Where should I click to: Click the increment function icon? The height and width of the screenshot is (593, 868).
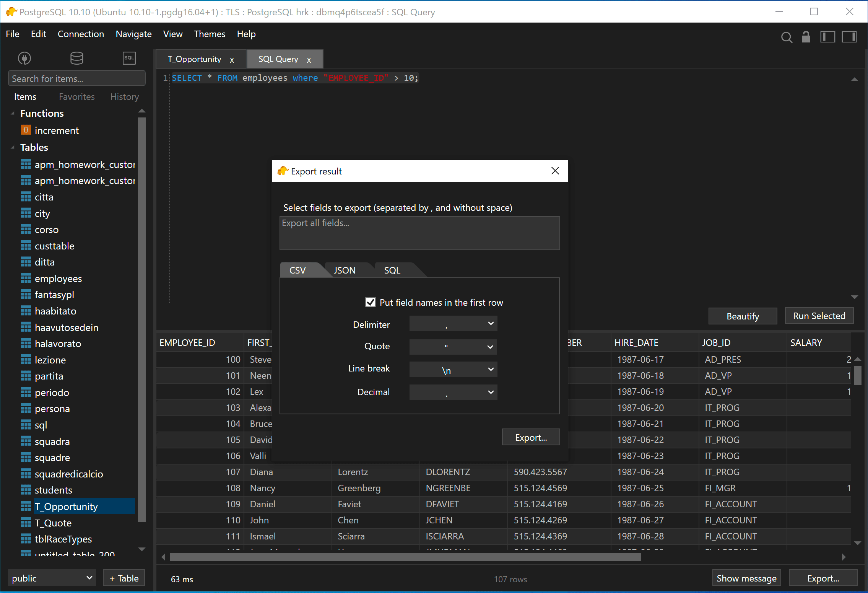(26, 130)
